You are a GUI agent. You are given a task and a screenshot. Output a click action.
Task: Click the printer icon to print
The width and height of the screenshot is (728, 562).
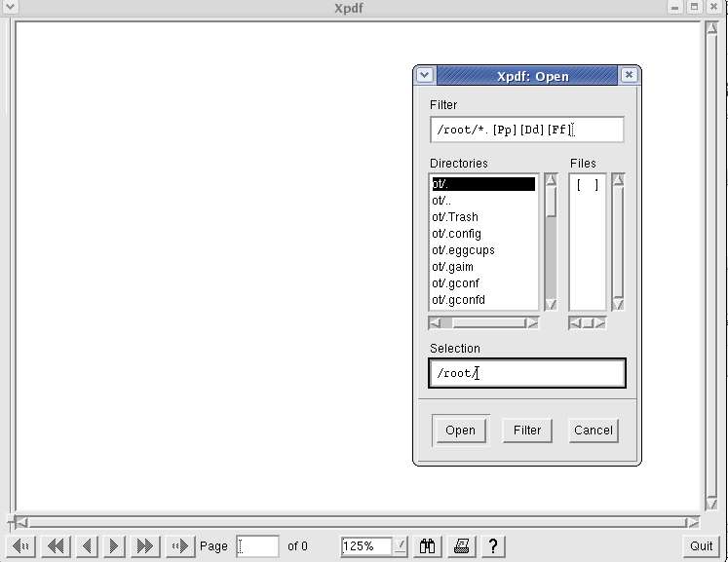pyautogui.click(x=461, y=545)
